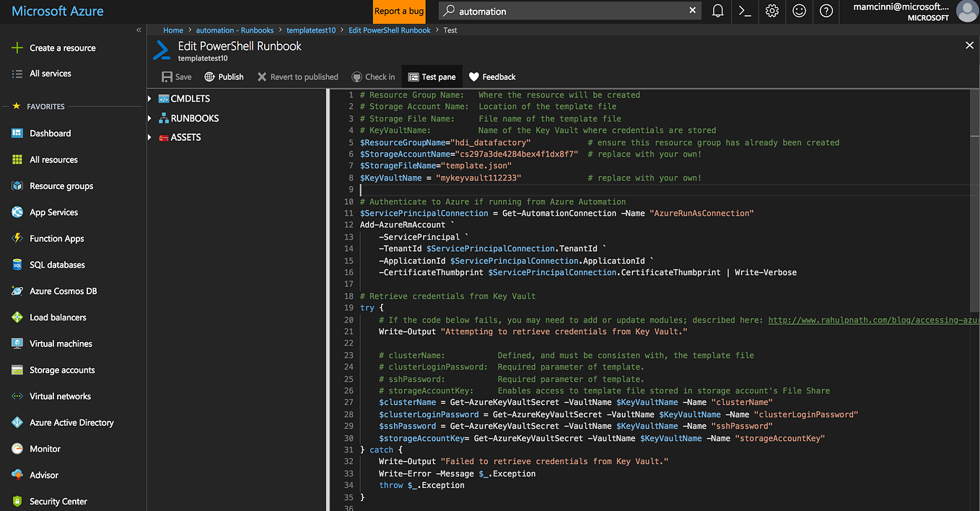This screenshot has height=511, width=980.
Task: Click the Virtual machines sidebar icon
Action: (17, 344)
